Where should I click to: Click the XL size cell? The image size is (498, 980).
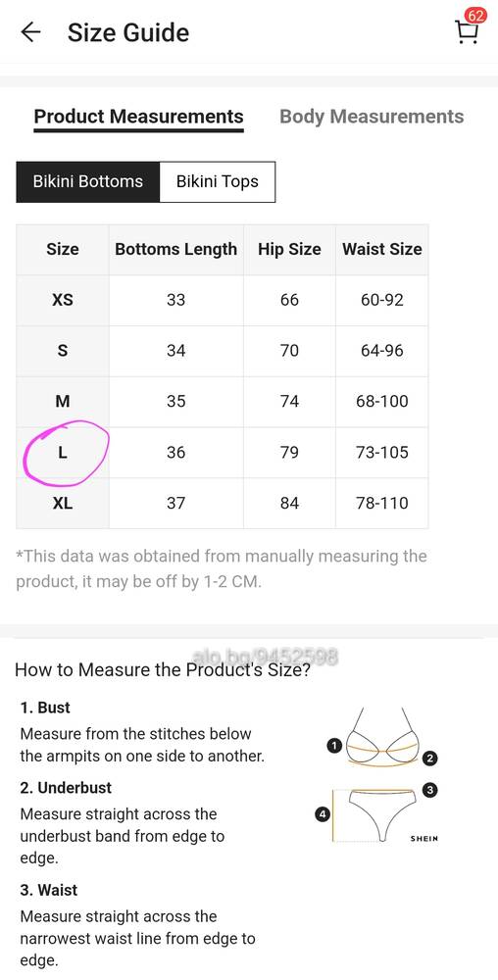pyautogui.click(x=63, y=503)
